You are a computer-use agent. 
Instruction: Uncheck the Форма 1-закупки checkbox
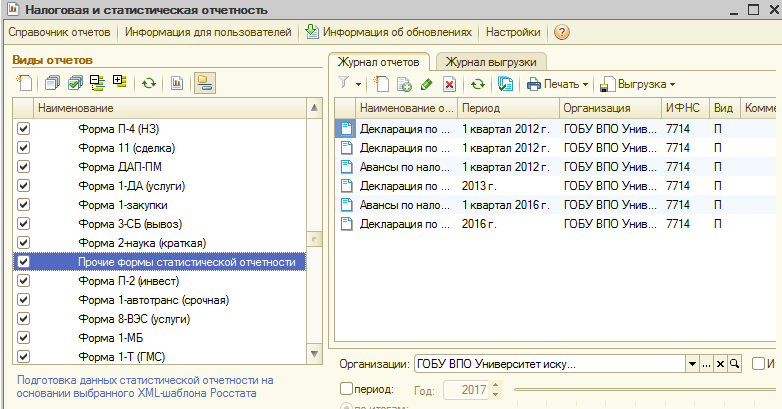pos(23,204)
